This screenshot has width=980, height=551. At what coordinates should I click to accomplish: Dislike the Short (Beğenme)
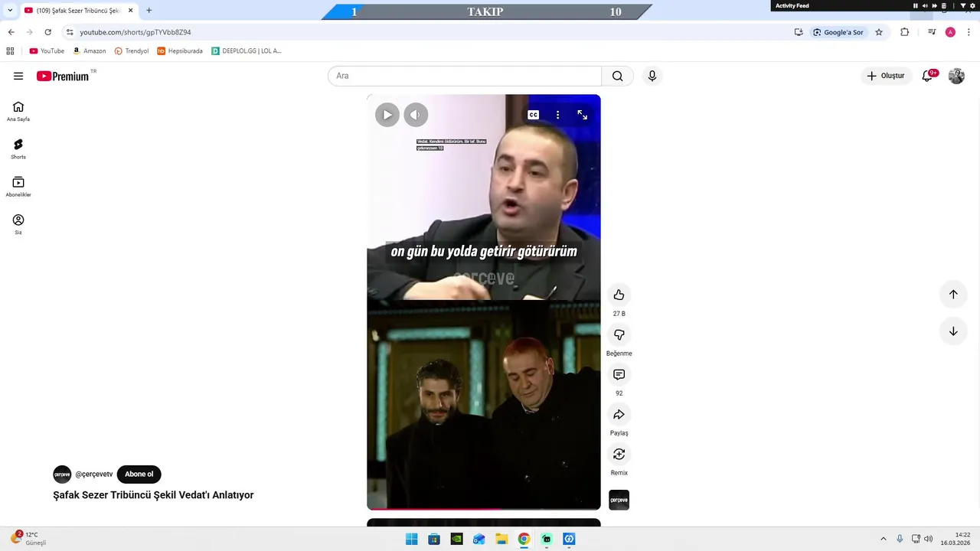point(619,335)
